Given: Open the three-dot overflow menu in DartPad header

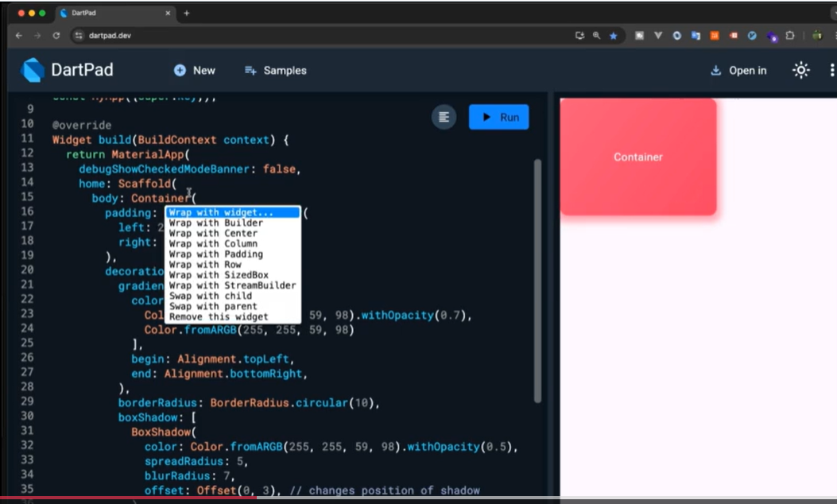Looking at the screenshot, I should pos(831,70).
